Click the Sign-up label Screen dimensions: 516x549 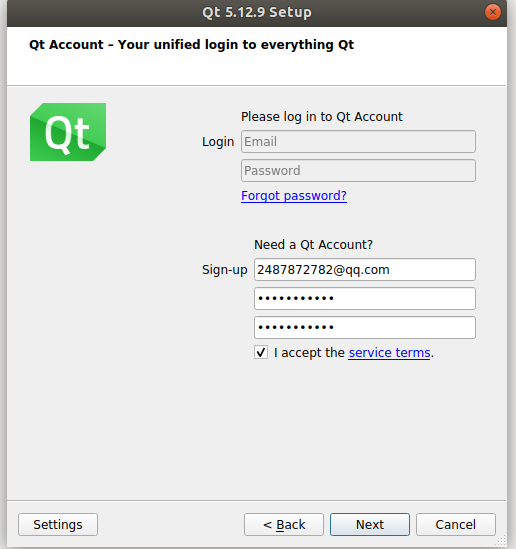225,270
